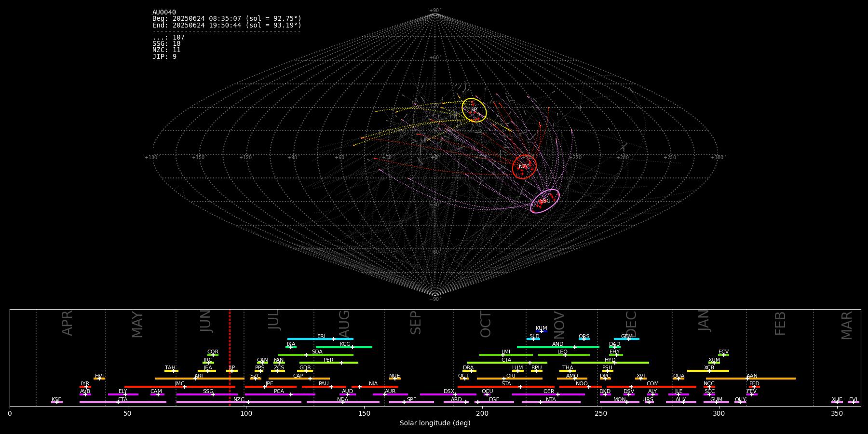The image size is (868, 434).
Task: Click the green AND shower bar
Action: pos(558,347)
